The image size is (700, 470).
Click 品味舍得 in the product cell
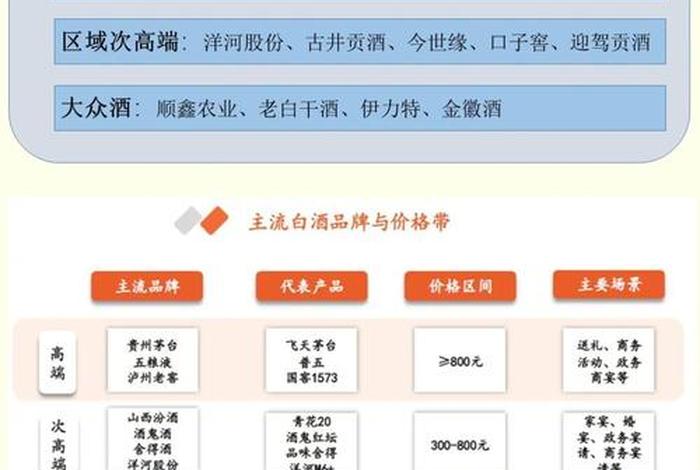[x=312, y=453]
